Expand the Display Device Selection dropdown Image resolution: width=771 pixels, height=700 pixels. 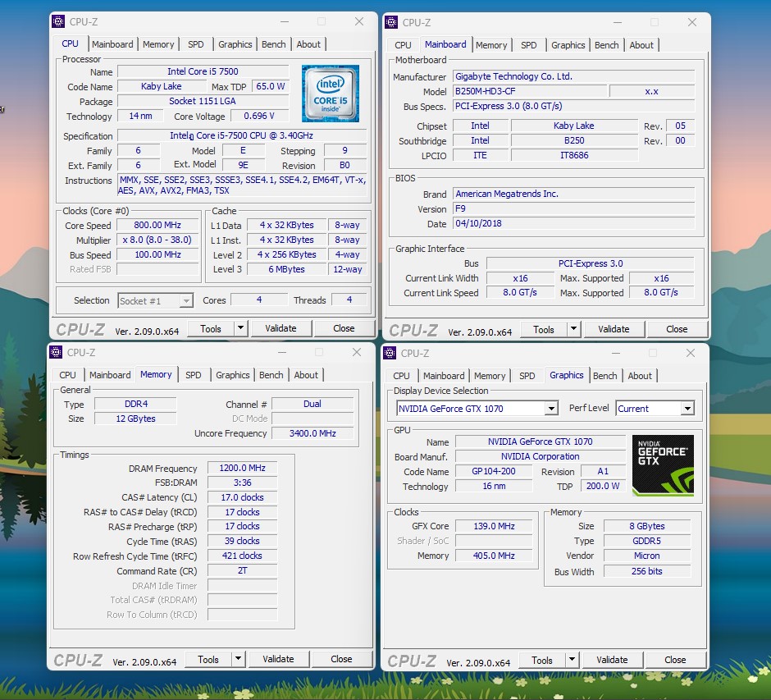(x=551, y=409)
